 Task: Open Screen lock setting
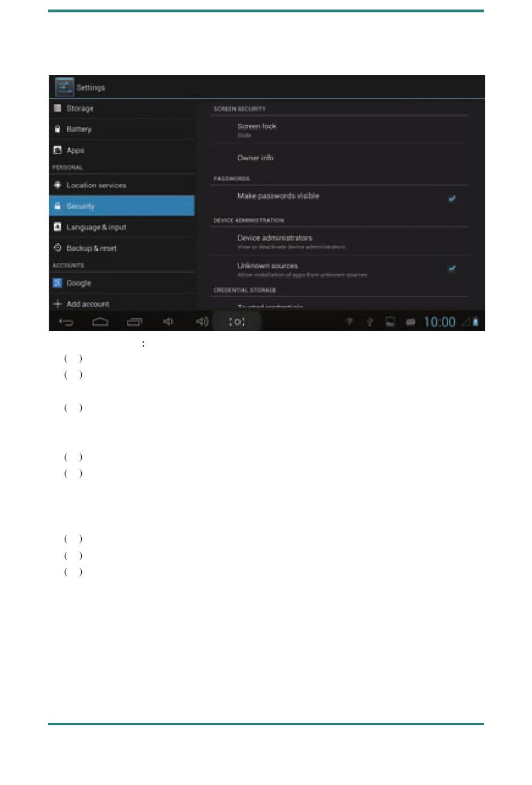[339, 130]
